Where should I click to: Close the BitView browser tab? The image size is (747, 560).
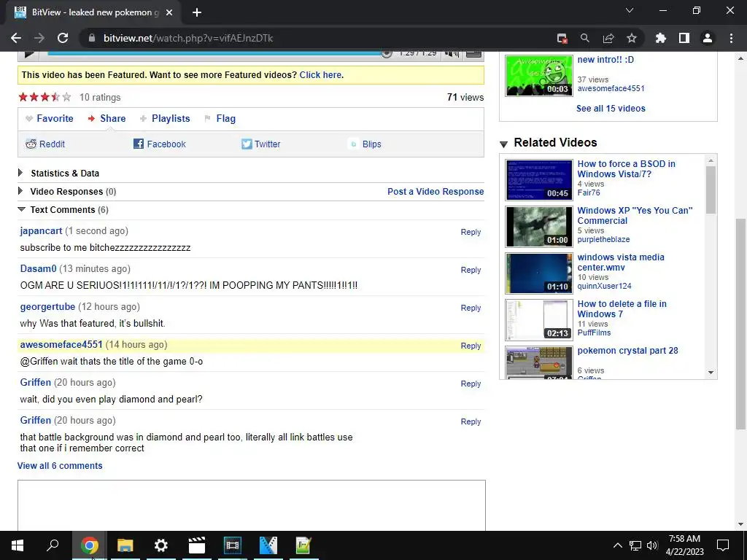[169, 12]
